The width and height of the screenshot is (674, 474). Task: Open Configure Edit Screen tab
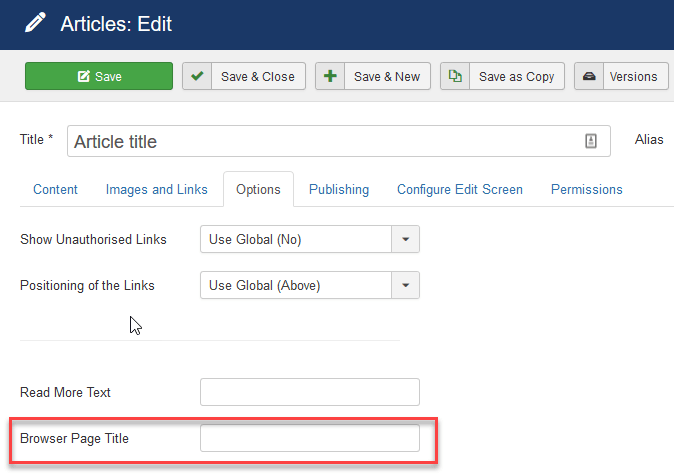pyautogui.click(x=460, y=190)
